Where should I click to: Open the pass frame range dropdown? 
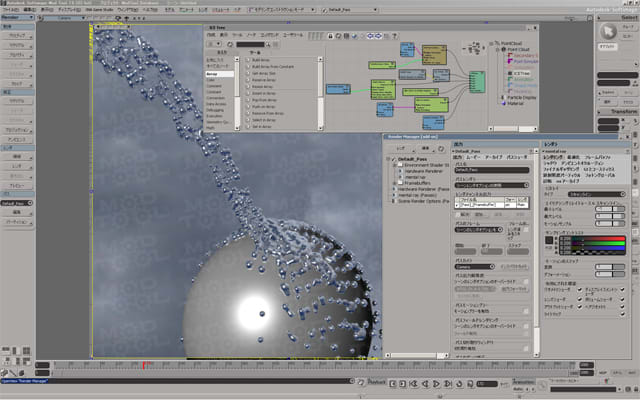[x=479, y=230]
